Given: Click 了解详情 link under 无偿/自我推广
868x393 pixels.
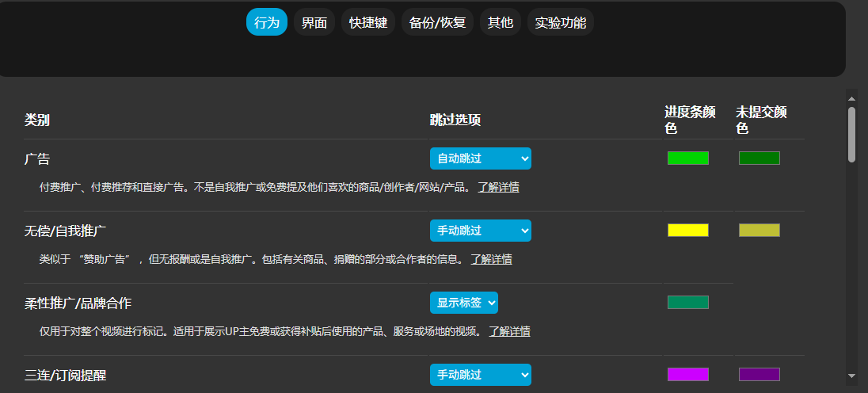Looking at the screenshot, I should [491, 259].
